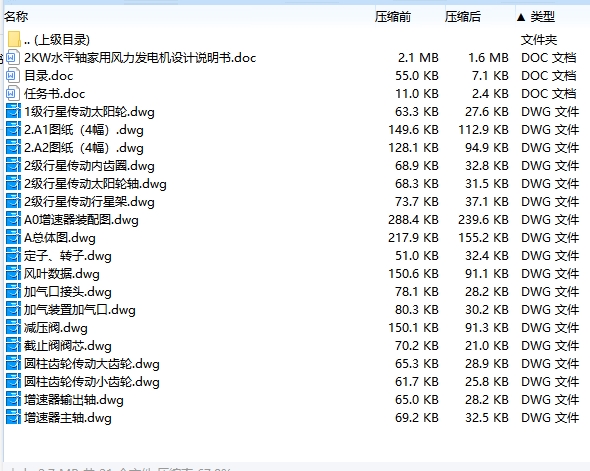Screen dimensions: 590x471
Task: Click the 155.2 KB compressed size cell
Action: pyautogui.click(x=484, y=238)
